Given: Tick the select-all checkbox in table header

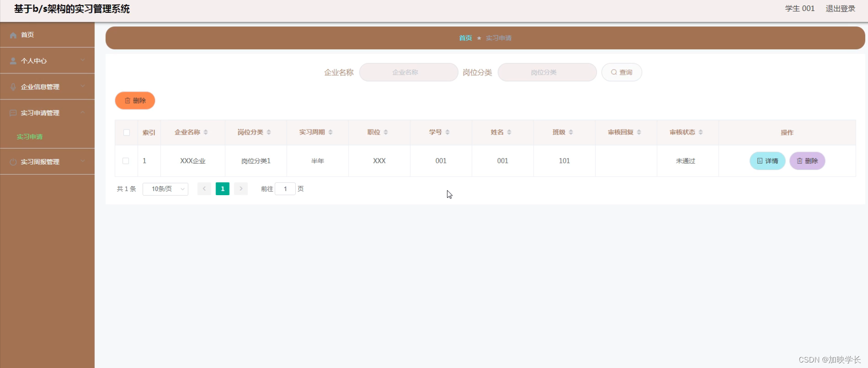Looking at the screenshot, I should 127,133.
